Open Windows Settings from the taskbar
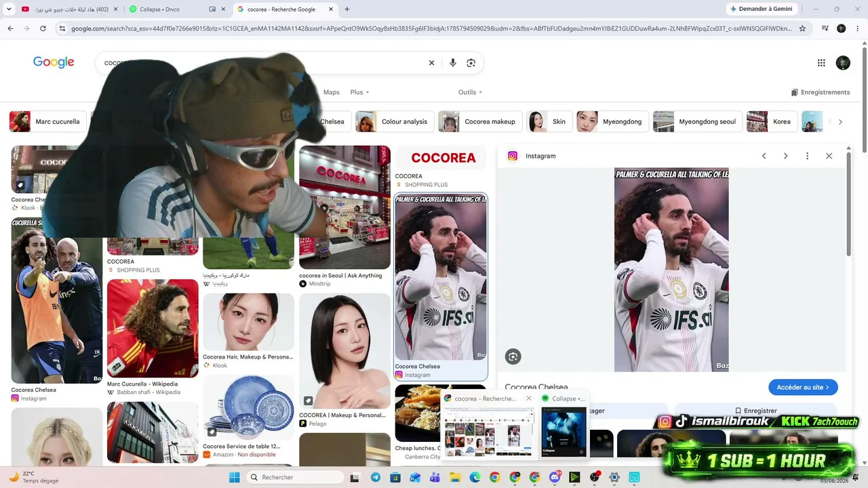The width and height of the screenshot is (868, 488). [614, 477]
